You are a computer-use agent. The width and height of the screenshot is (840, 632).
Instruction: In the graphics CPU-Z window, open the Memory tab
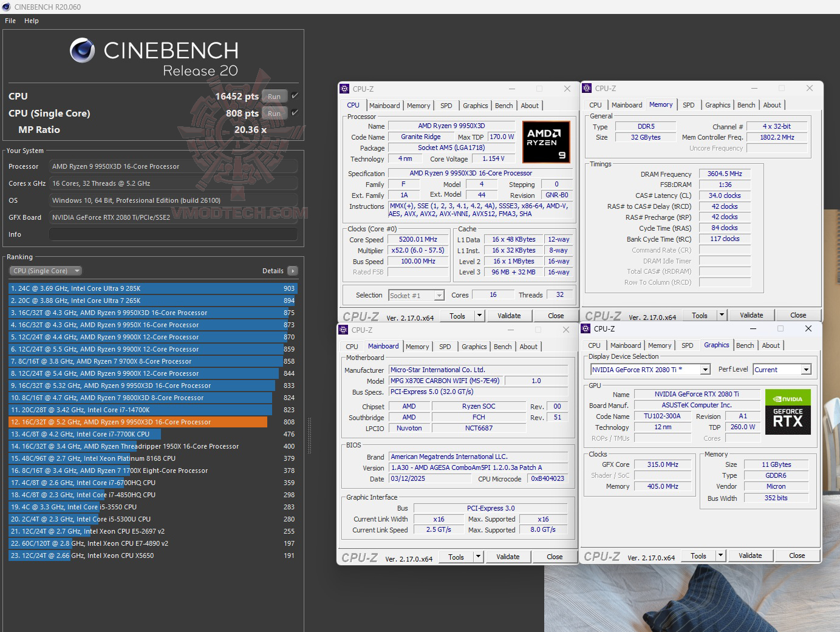click(x=660, y=345)
